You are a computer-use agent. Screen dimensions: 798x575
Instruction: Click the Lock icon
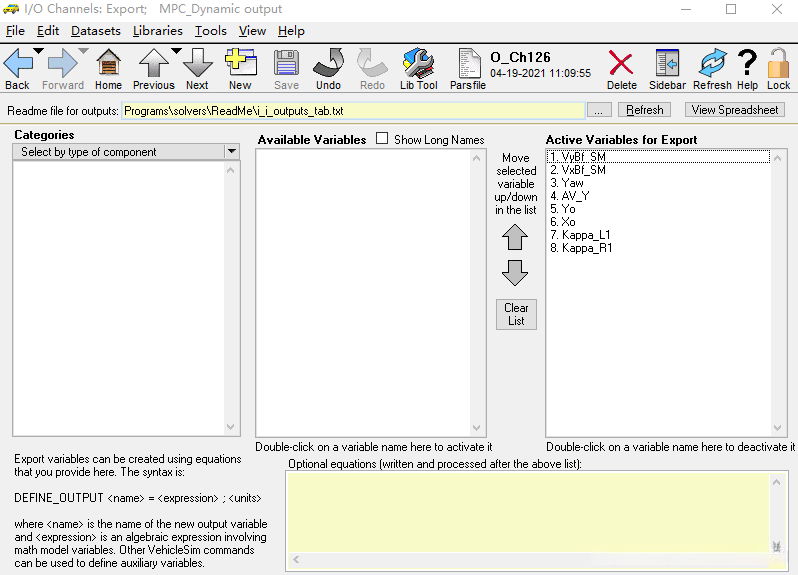[778, 66]
